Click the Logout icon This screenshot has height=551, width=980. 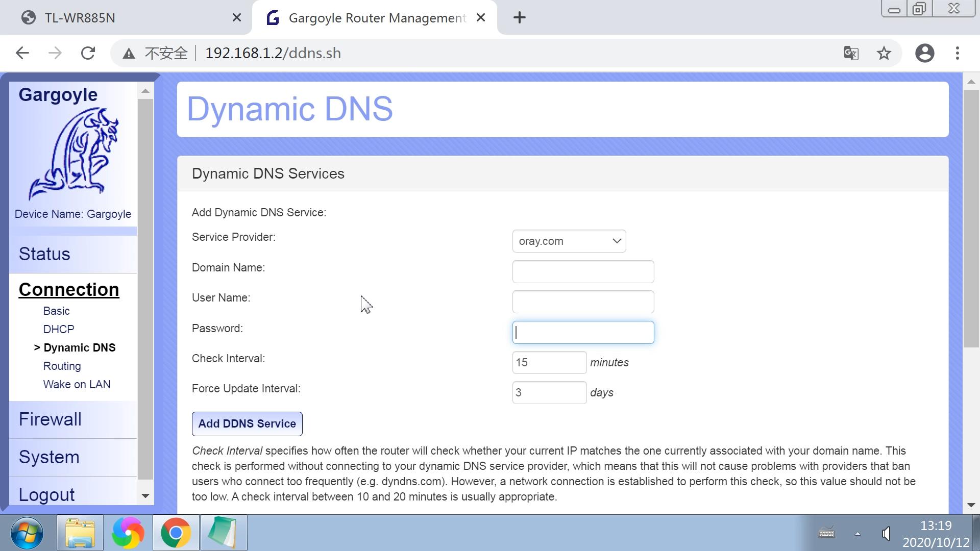[46, 494]
